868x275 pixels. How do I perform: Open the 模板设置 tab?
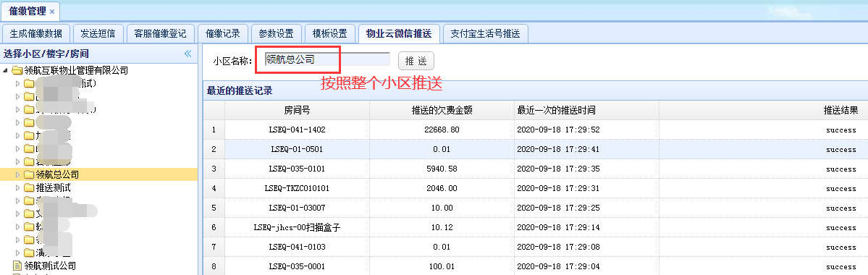click(330, 33)
